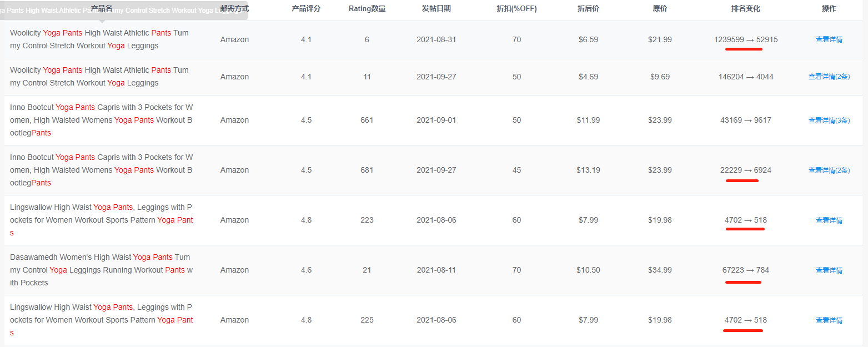The height and width of the screenshot is (347, 868).
Task: Sort by the 产品评分 column header
Action: pos(306,8)
